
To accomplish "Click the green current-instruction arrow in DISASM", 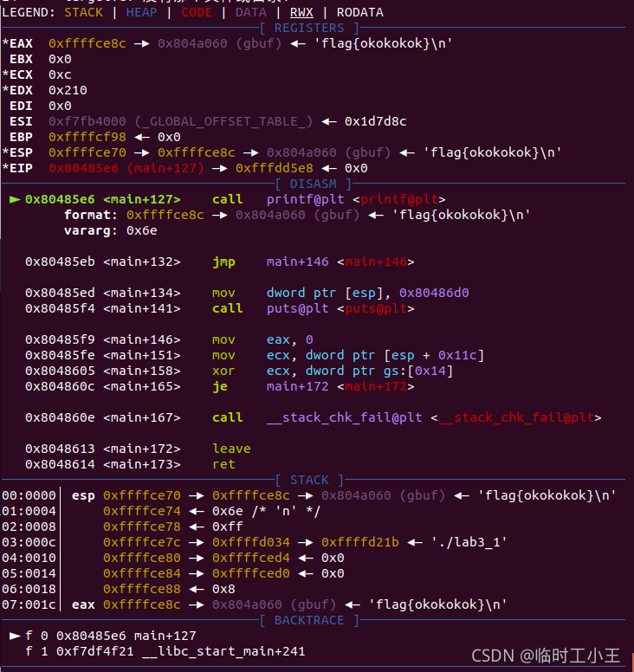I will [x=15, y=199].
